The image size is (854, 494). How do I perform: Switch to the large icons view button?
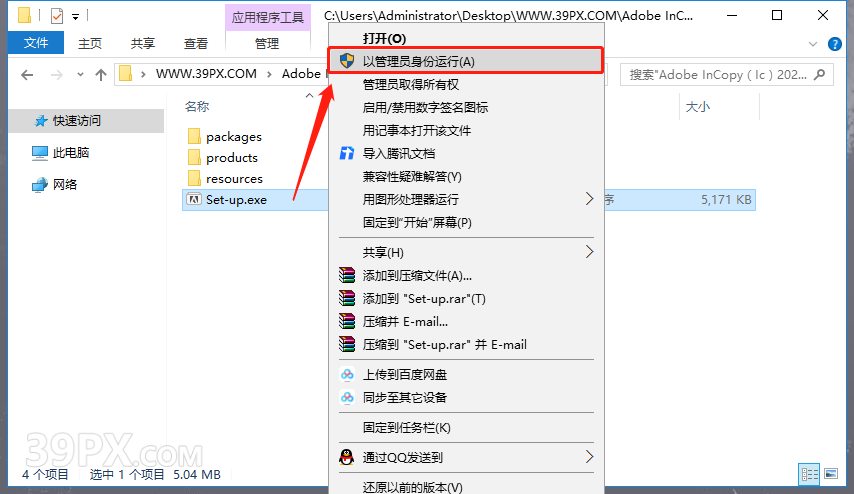[831, 474]
